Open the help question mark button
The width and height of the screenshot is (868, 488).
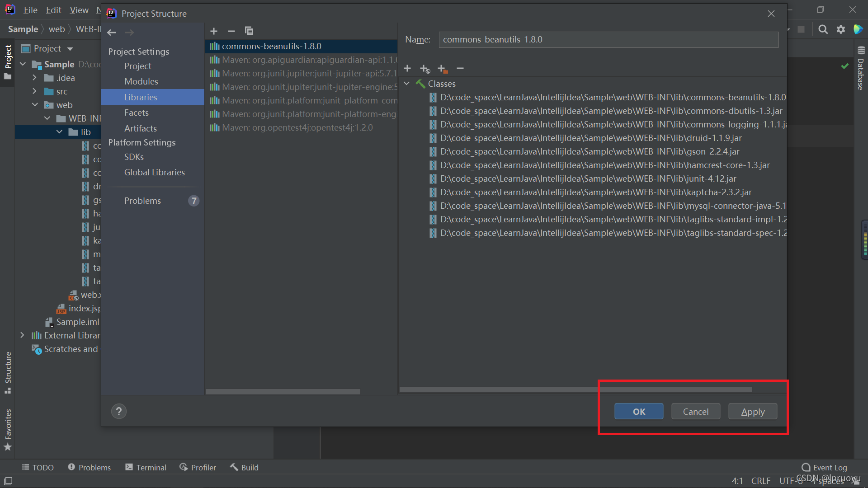(119, 411)
